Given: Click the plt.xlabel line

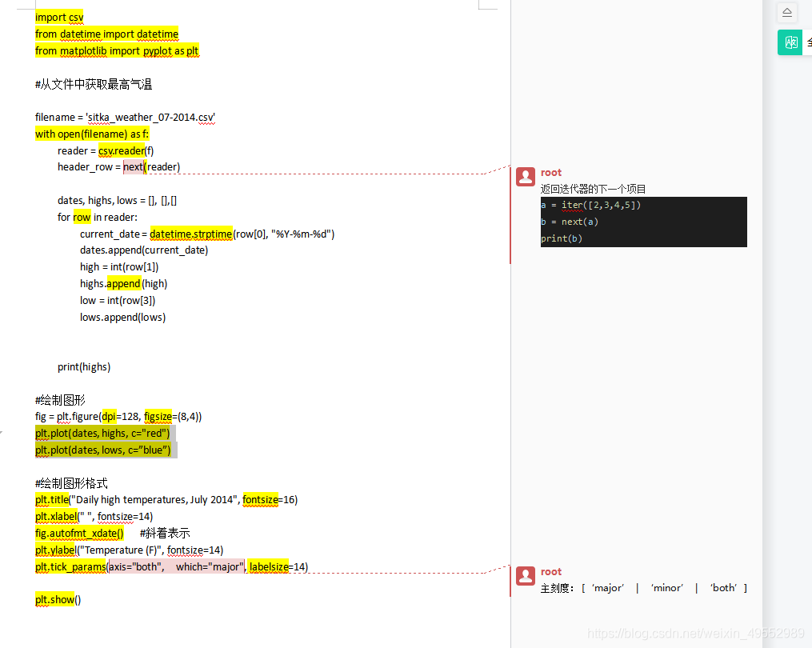Looking at the screenshot, I should tap(94, 517).
